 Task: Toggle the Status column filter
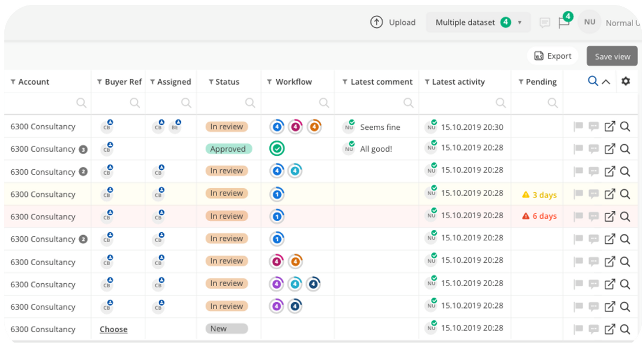[211, 82]
